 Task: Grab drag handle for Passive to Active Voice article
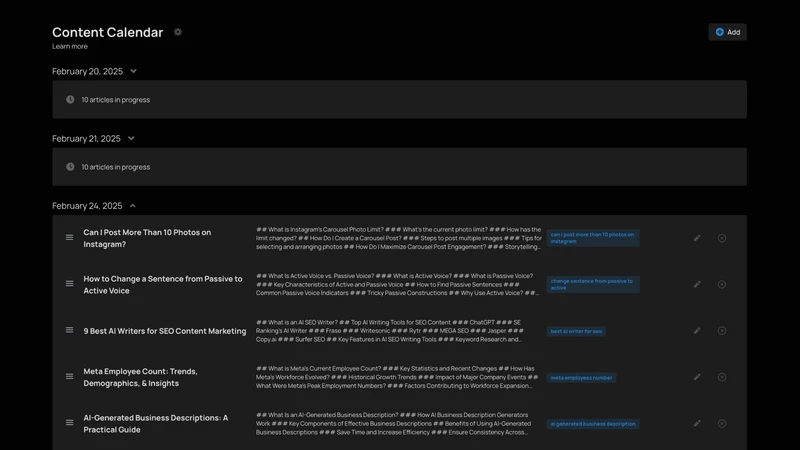click(x=69, y=284)
